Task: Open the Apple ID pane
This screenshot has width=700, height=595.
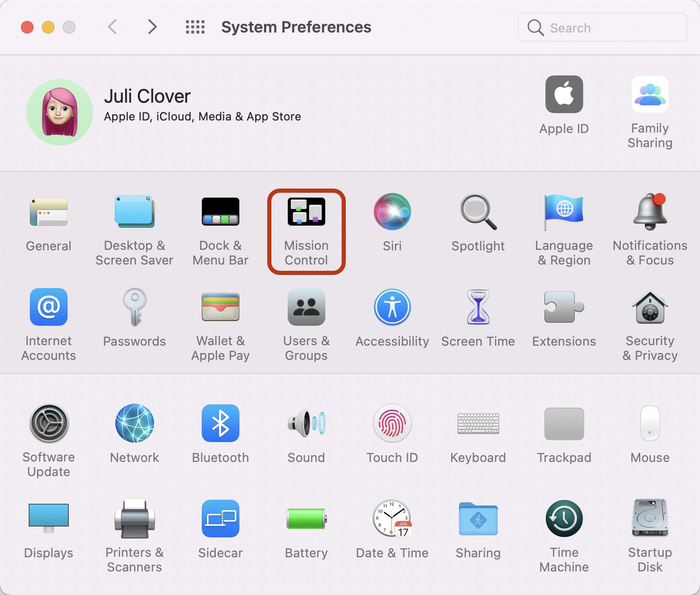Action: tap(563, 94)
